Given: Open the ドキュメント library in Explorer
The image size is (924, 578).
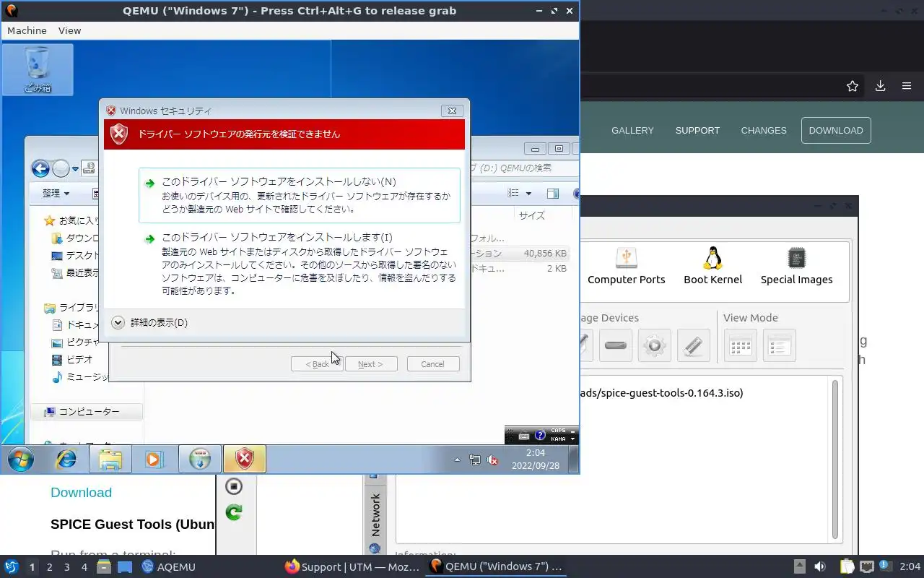Looking at the screenshot, I should tap(76, 325).
